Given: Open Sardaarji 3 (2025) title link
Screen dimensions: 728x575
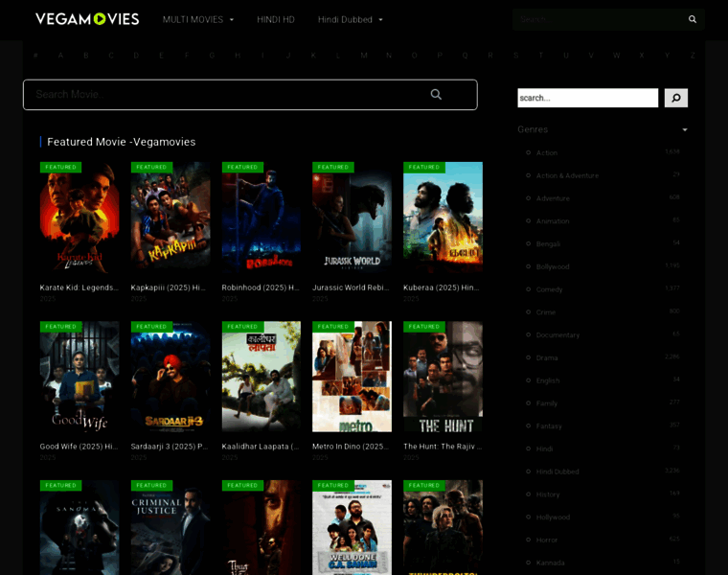Looking at the screenshot, I should click(x=170, y=447).
